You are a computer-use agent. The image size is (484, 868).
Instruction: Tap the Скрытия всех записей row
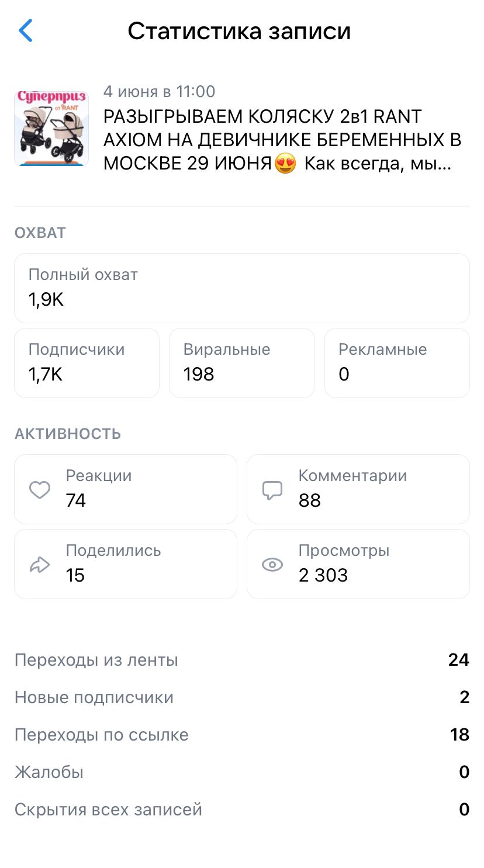(x=242, y=810)
